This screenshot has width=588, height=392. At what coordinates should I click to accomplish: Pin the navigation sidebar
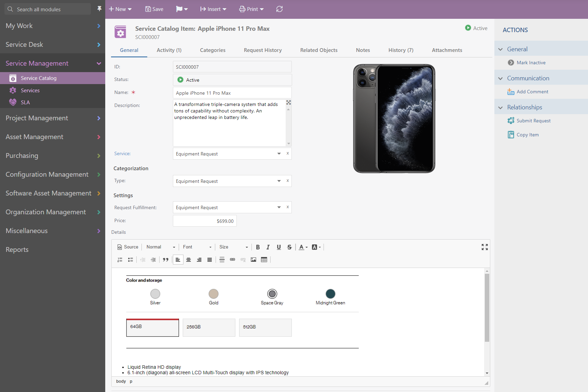(x=99, y=9)
